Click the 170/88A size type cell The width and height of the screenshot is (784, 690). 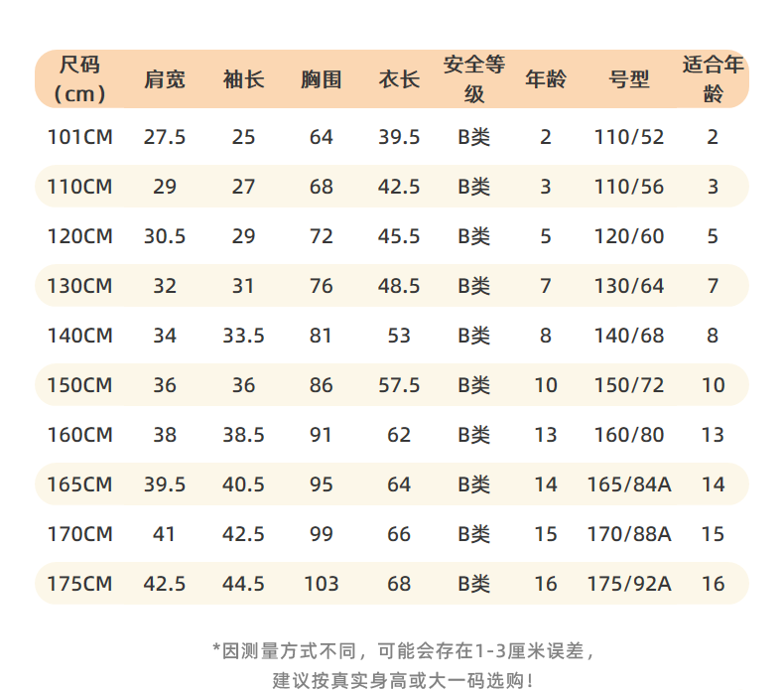point(629,534)
